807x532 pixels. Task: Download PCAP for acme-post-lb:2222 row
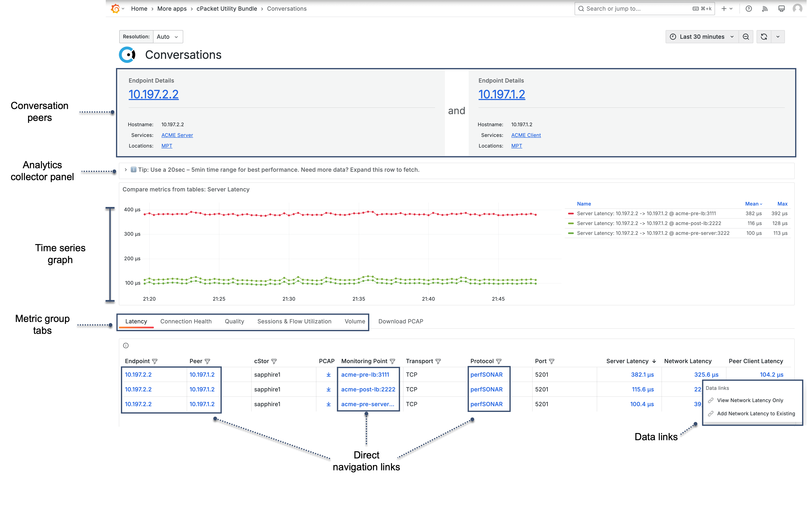(328, 389)
